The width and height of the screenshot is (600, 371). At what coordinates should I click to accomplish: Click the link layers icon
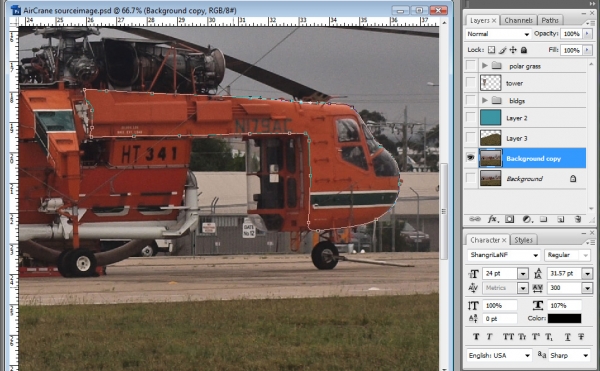tap(474, 219)
